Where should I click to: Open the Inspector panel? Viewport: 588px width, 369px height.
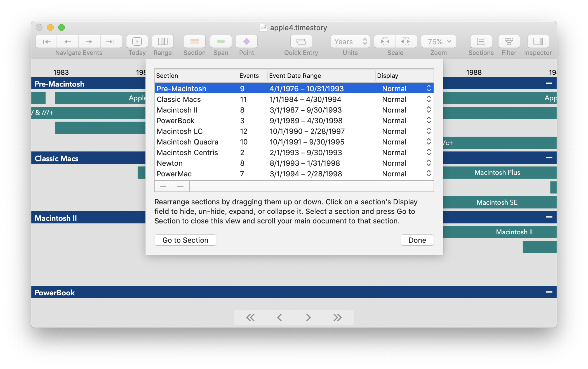[538, 41]
